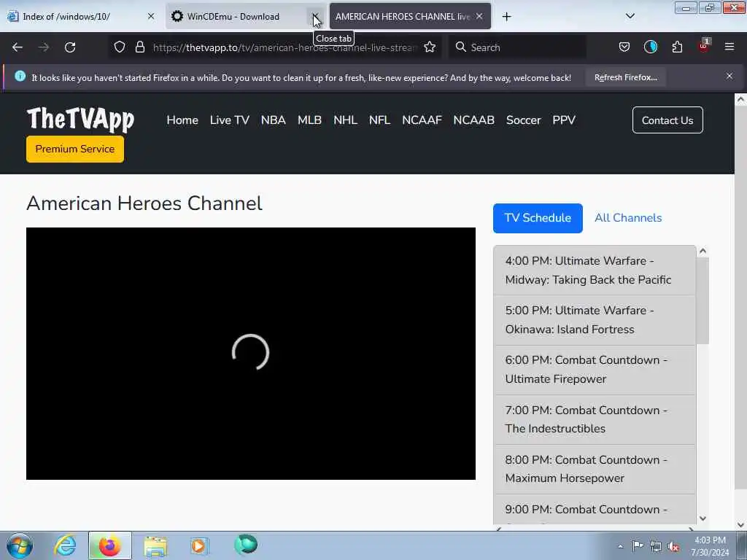Open the Windows Start button
This screenshot has width=747, height=560.
(20, 545)
